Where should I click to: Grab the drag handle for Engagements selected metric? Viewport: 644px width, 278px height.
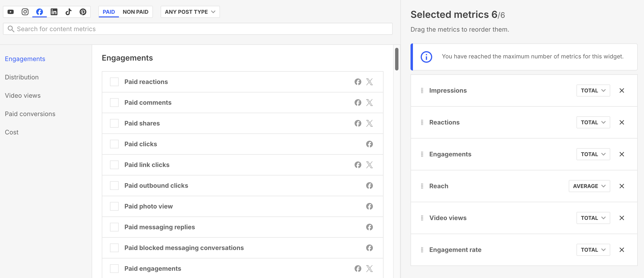coord(422,154)
